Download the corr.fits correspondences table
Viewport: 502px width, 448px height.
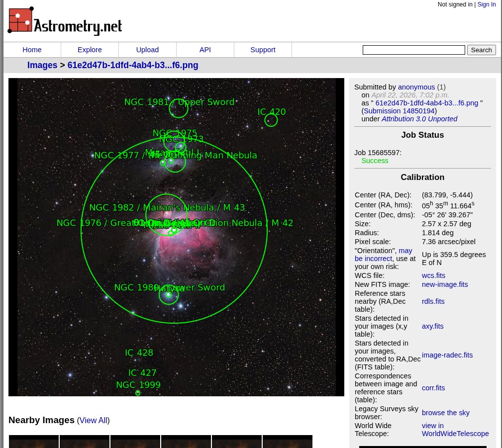click(433, 388)
